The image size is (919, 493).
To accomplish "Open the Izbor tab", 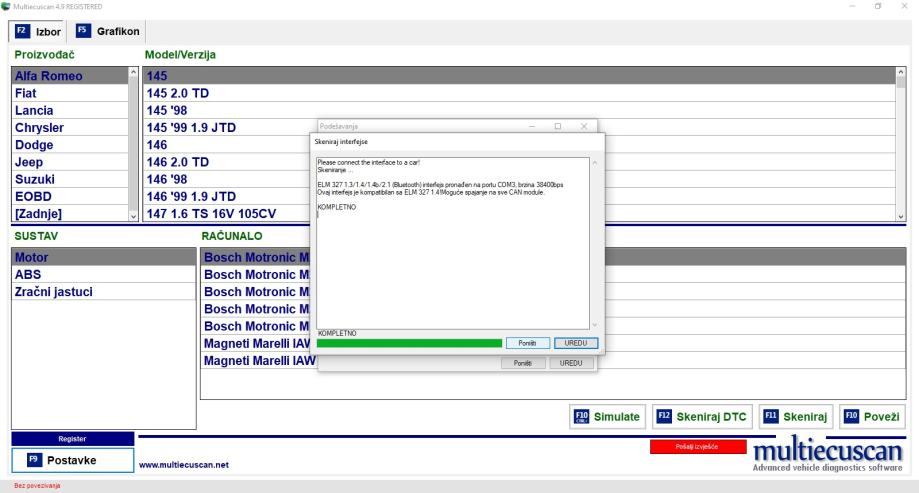I will (x=38, y=31).
